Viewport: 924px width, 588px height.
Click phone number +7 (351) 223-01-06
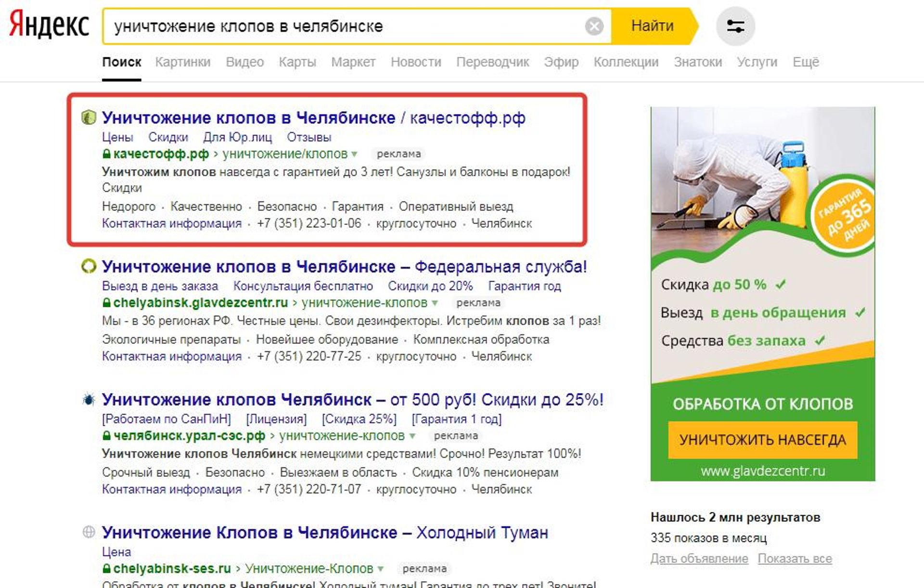[x=309, y=223]
